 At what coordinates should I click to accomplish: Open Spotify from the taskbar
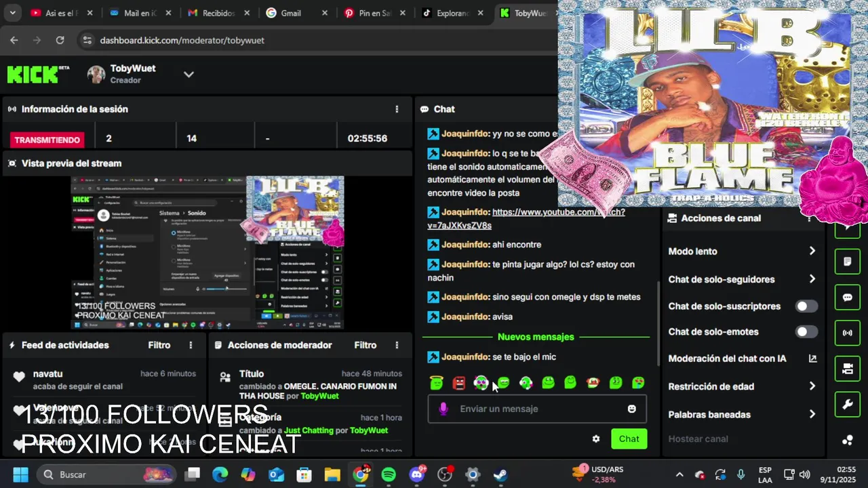389,474
